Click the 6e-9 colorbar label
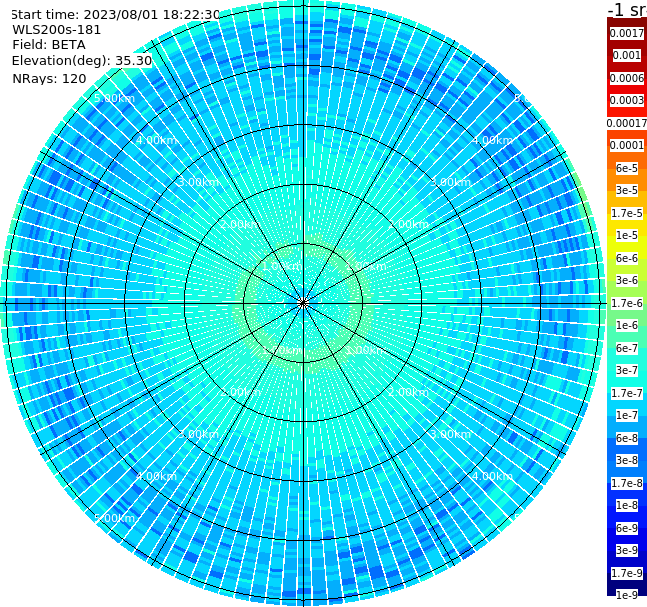The height and width of the screenshot is (607, 647). [627, 528]
